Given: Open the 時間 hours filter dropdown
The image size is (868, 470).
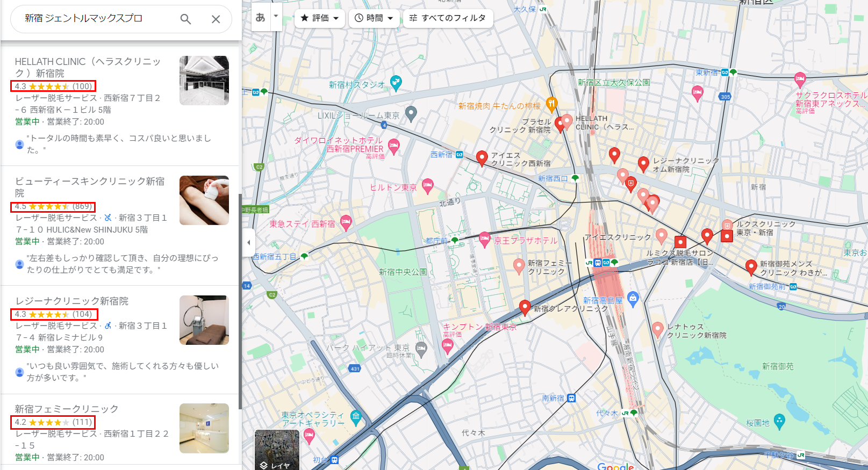Looking at the screenshot, I should click(374, 18).
